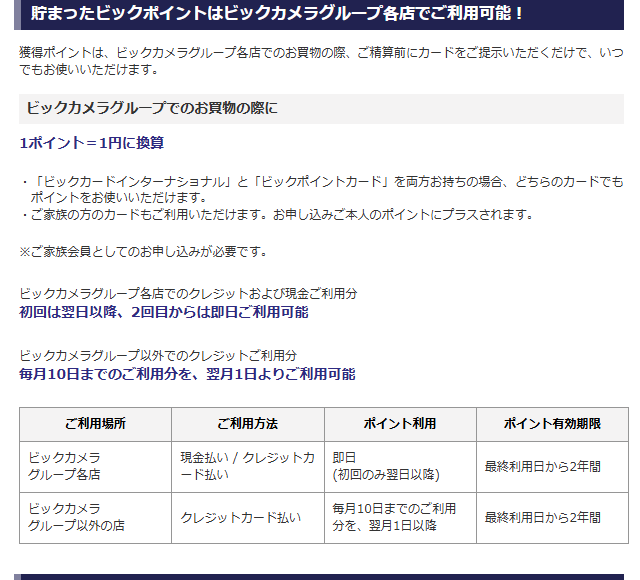Click the cell '現金払い / クレジットカード払い'

248,467
